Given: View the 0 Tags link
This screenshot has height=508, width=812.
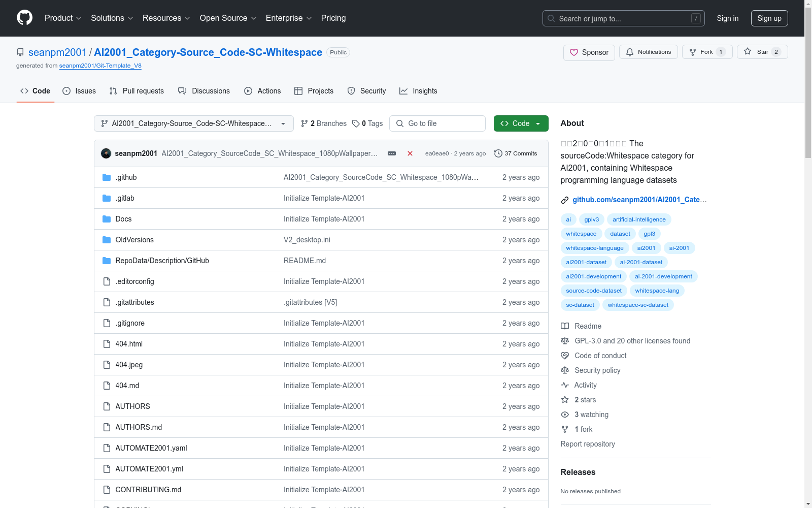Looking at the screenshot, I should click(368, 123).
